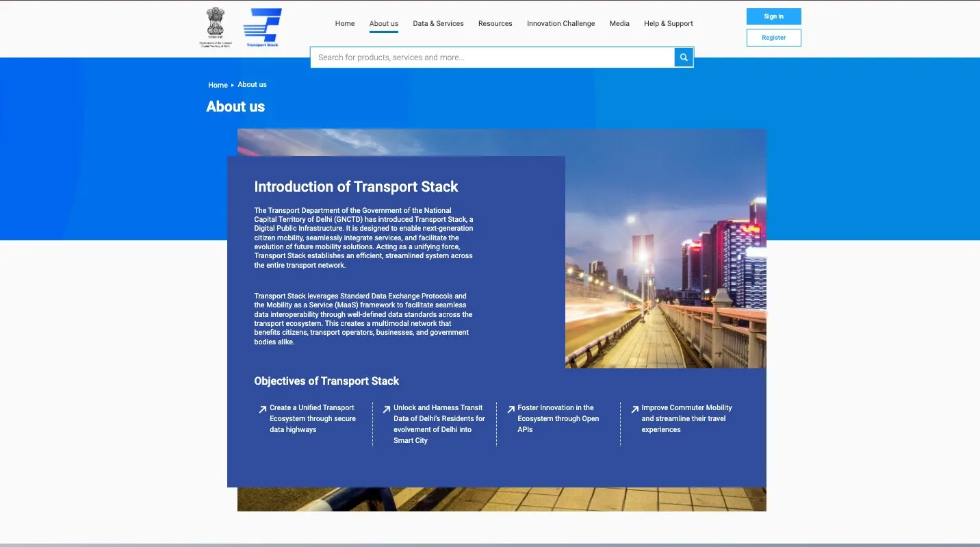The width and height of the screenshot is (980, 547).
Task: Click the search magnifier icon button
Action: (x=684, y=58)
